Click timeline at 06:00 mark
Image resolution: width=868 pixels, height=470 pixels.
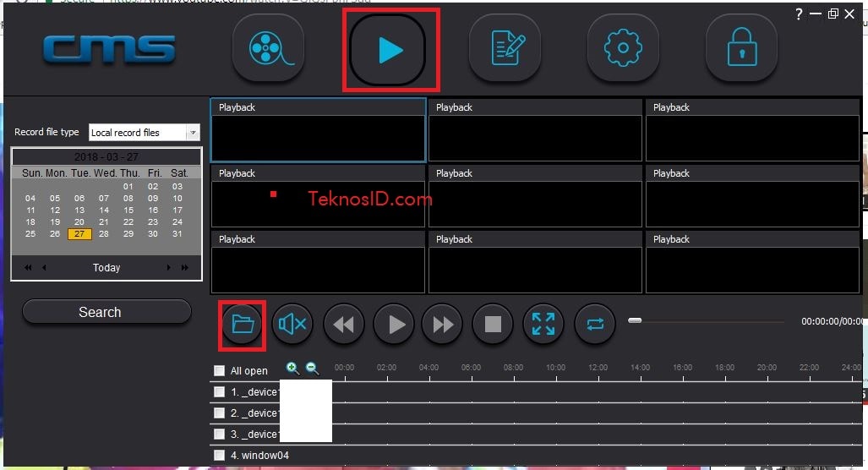(x=471, y=368)
